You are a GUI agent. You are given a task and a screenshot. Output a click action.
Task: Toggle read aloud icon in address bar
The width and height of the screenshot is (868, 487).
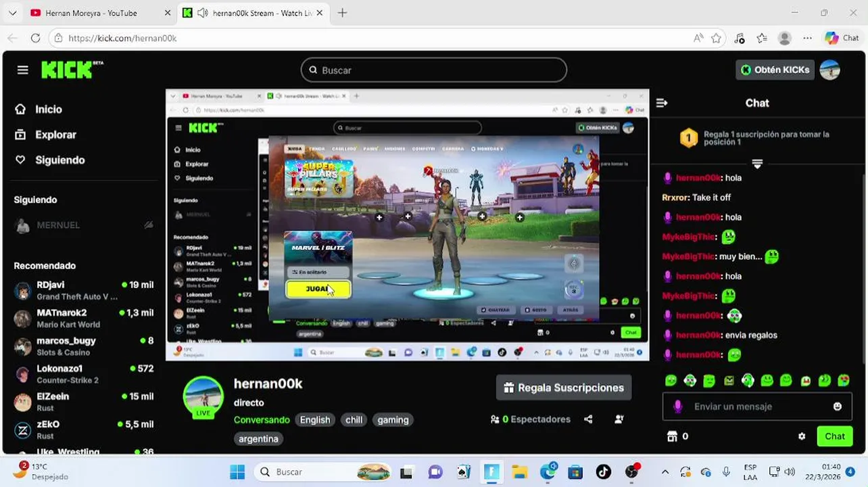point(698,39)
